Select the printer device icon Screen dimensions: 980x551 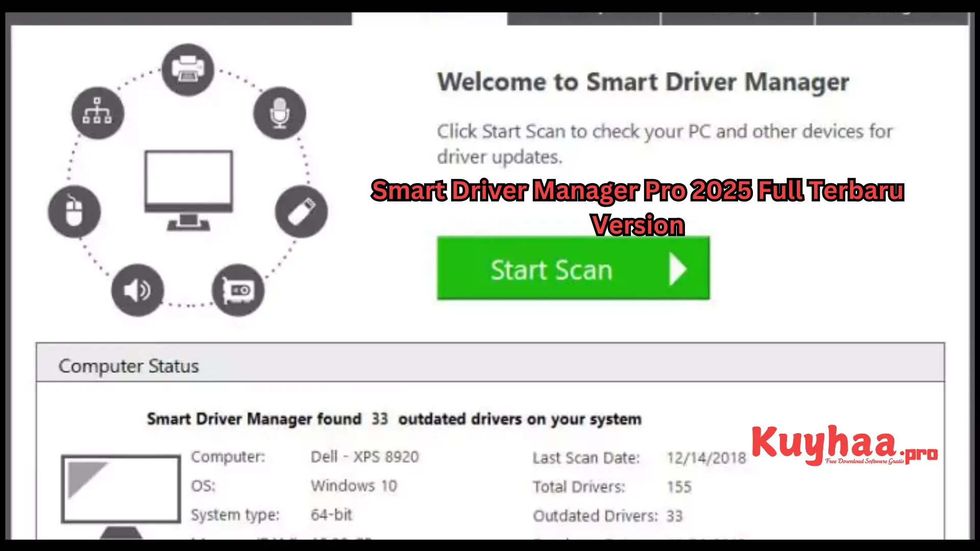tap(188, 70)
